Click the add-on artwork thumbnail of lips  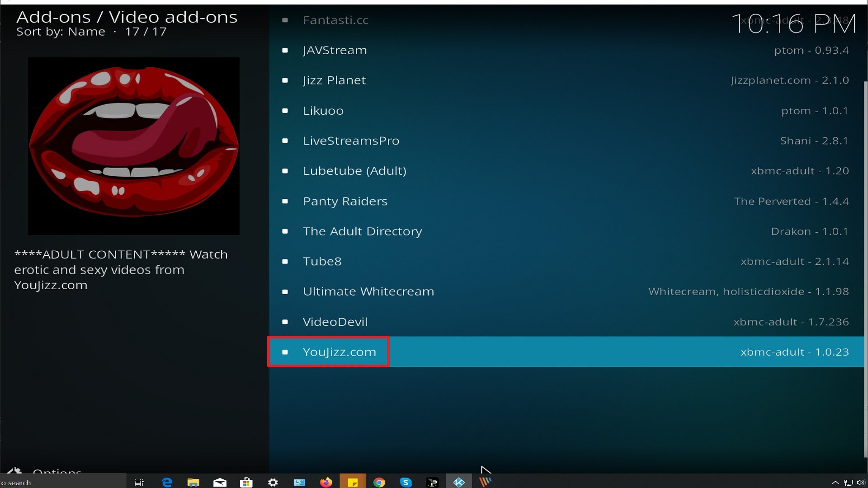pos(134,146)
